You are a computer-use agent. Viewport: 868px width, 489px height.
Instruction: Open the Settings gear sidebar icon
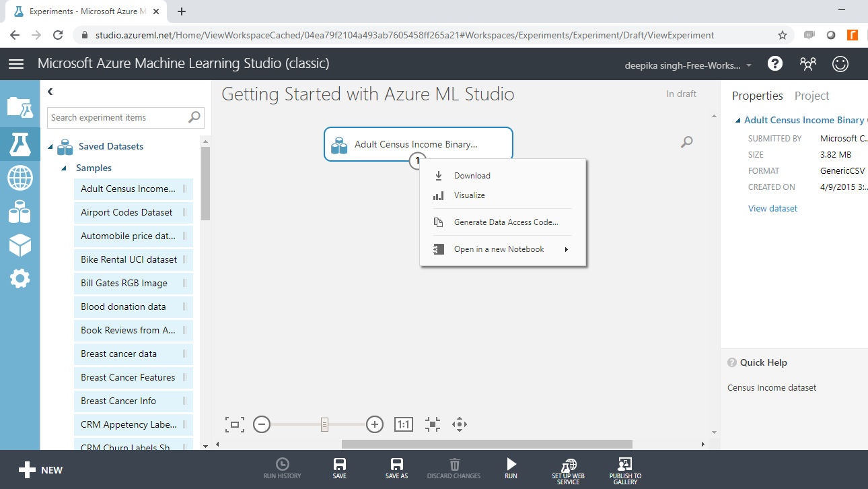[x=20, y=278]
